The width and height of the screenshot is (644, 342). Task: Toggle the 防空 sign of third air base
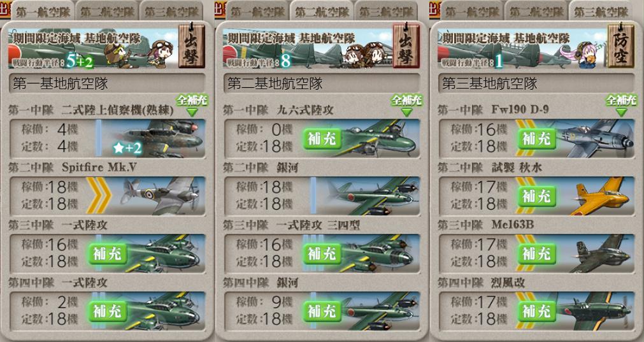[x=621, y=46]
